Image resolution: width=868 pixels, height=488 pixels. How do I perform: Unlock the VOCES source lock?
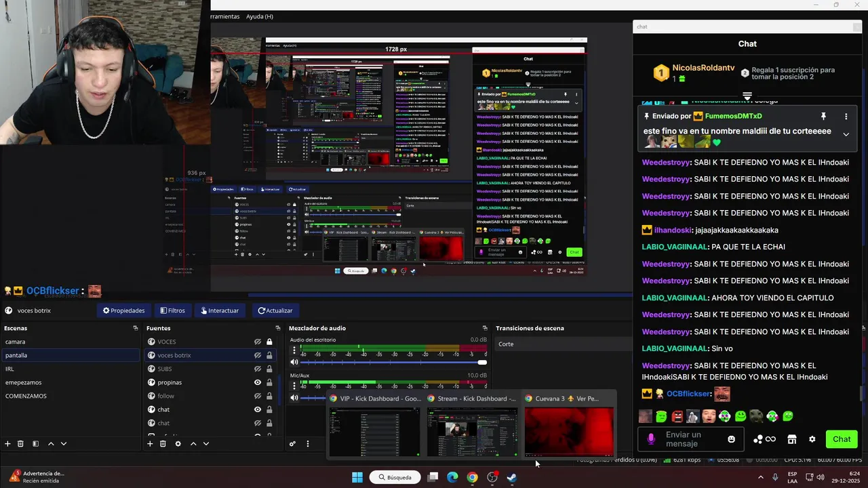[269, 342]
